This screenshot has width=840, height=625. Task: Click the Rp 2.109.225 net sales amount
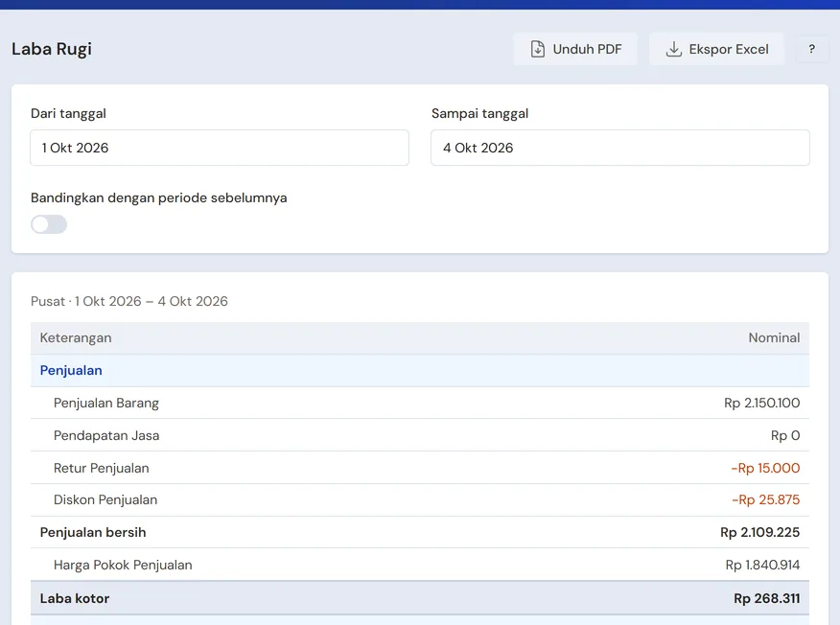(760, 532)
